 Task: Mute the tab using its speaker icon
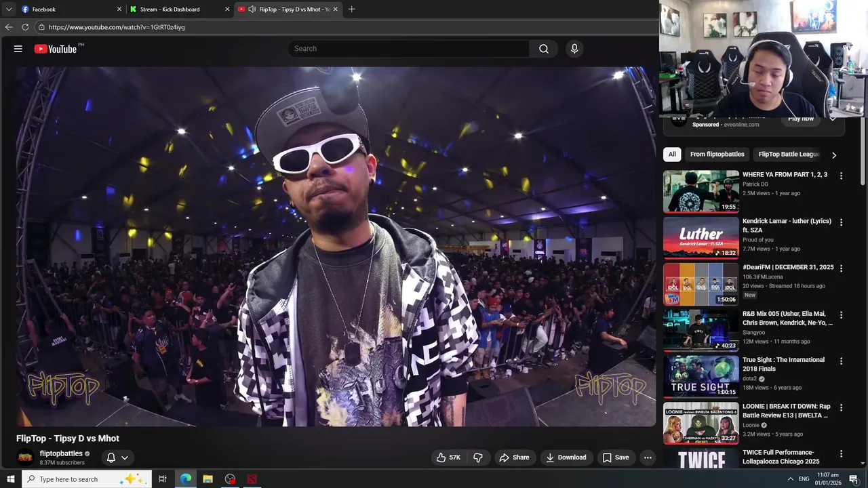[x=252, y=9]
